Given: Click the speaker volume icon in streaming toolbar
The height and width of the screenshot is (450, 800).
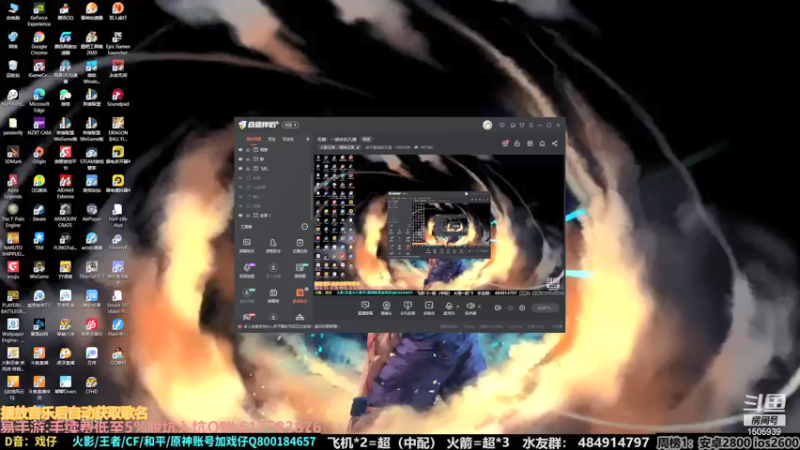Looking at the screenshot, I should (470, 306).
